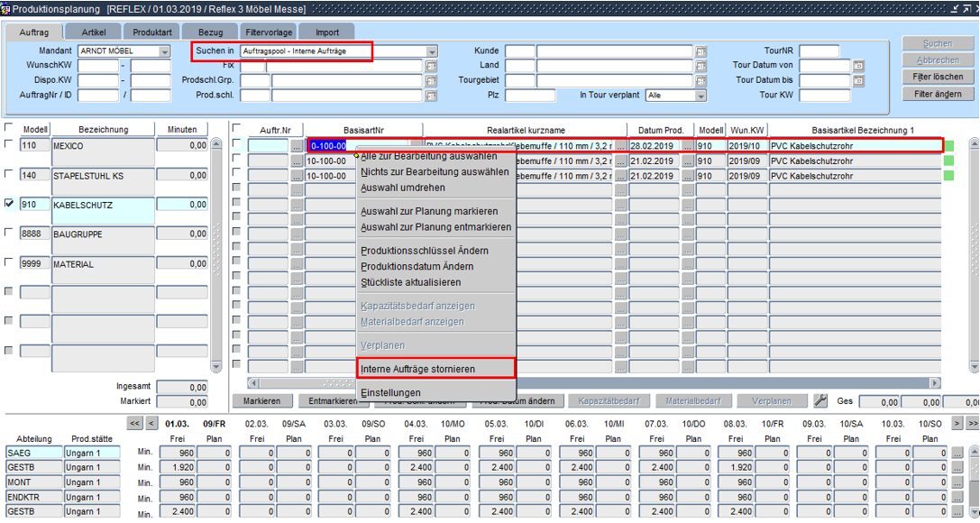
Task: Advance dates with the double-right arrow button
Action: pos(972,423)
